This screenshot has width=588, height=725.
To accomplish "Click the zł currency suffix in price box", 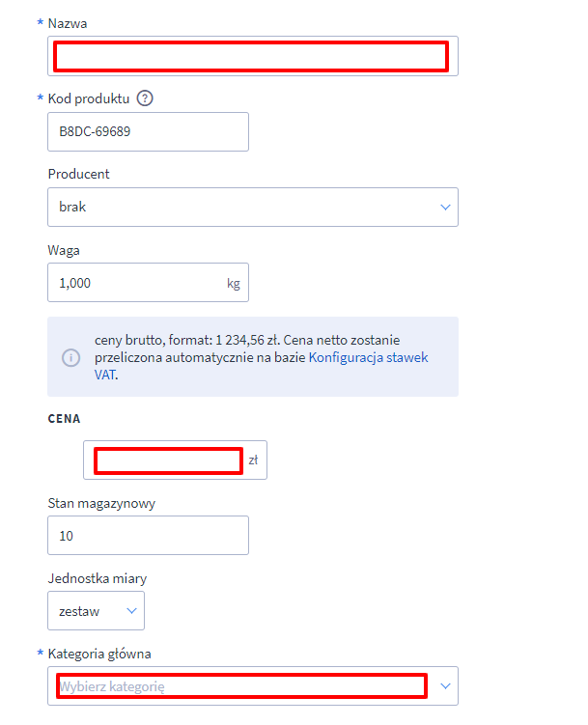I will (253, 460).
